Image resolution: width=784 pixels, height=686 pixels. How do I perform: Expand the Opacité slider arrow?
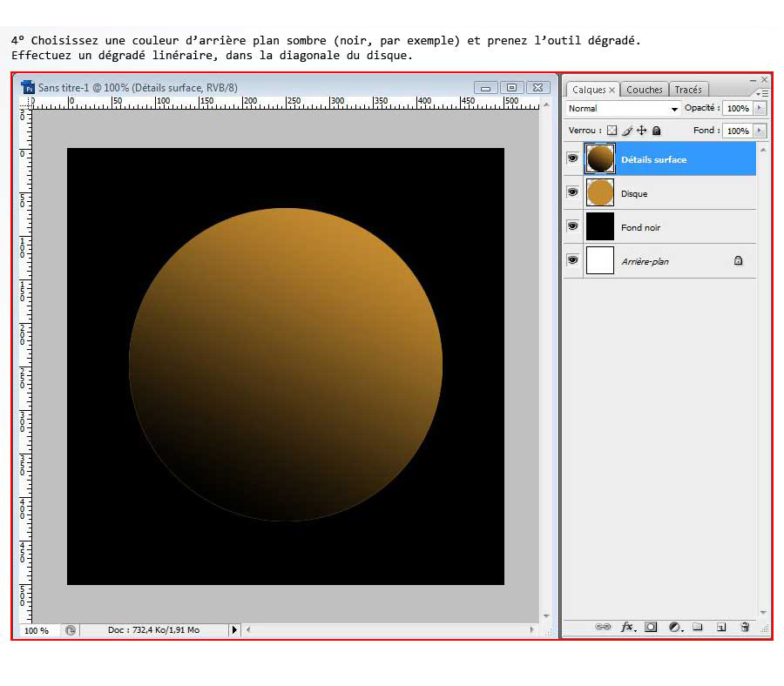[760, 109]
